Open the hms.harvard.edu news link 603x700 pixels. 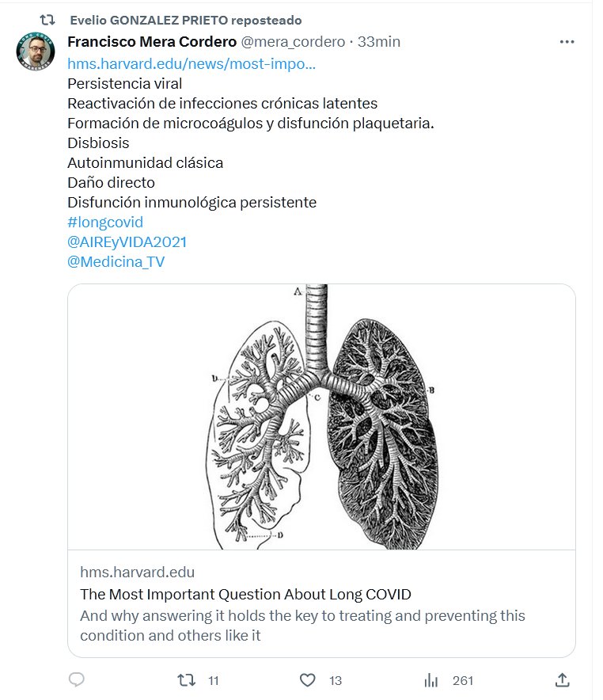(x=192, y=63)
